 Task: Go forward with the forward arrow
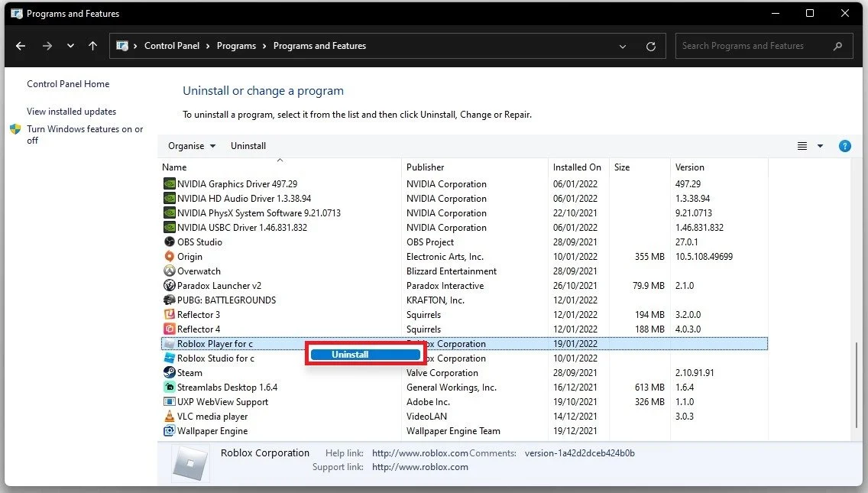pyautogui.click(x=47, y=46)
